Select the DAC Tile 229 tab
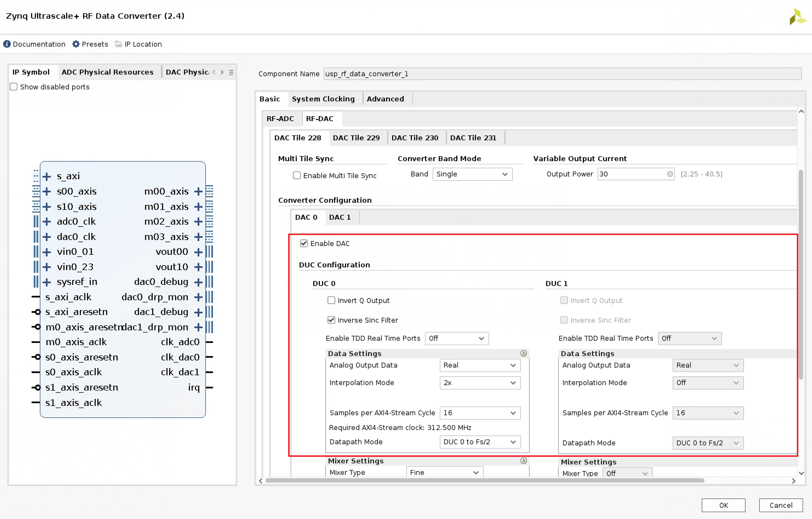The image size is (812, 519). click(x=356, y=138)
